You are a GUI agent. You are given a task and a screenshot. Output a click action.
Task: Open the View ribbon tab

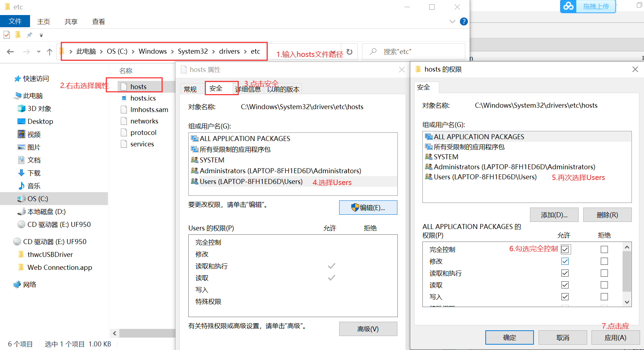coord(99,21)
